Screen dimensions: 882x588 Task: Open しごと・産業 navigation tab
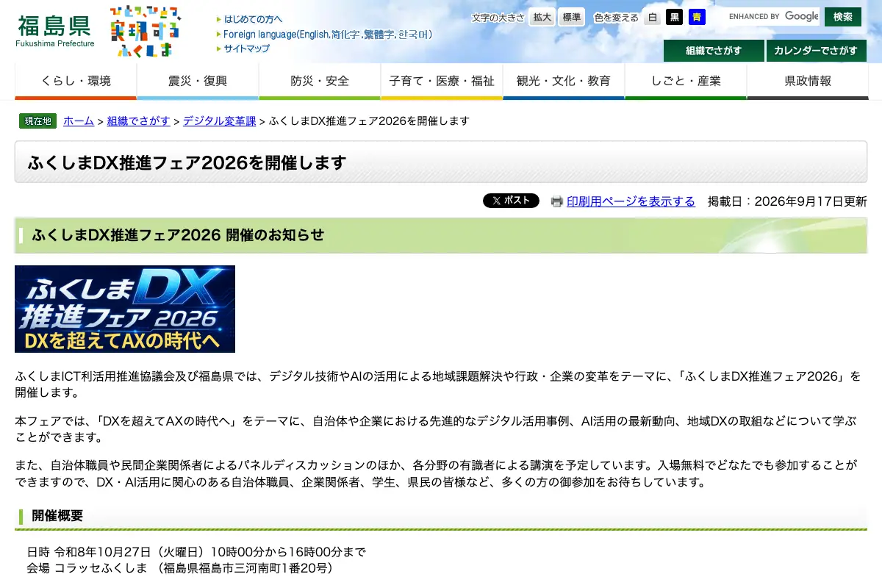click(x=686, y=81)
